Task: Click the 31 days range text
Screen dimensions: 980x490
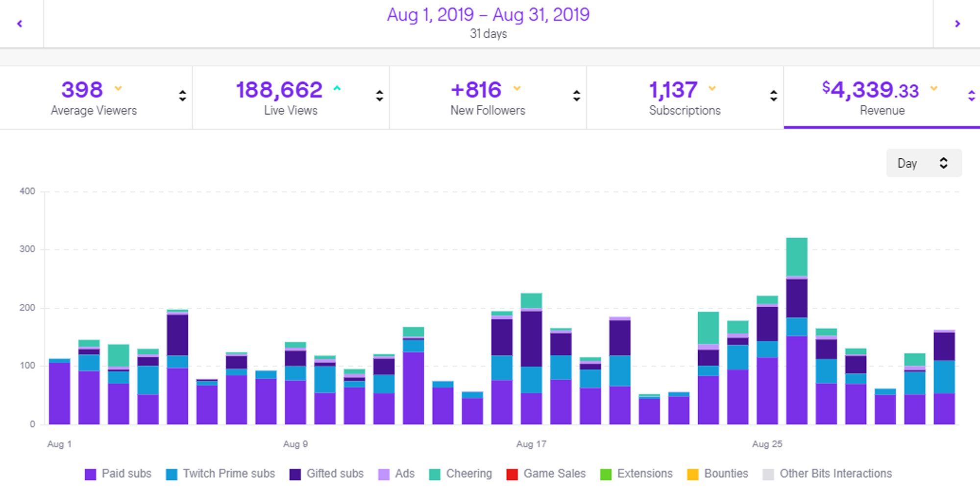Action: [489, 34]
